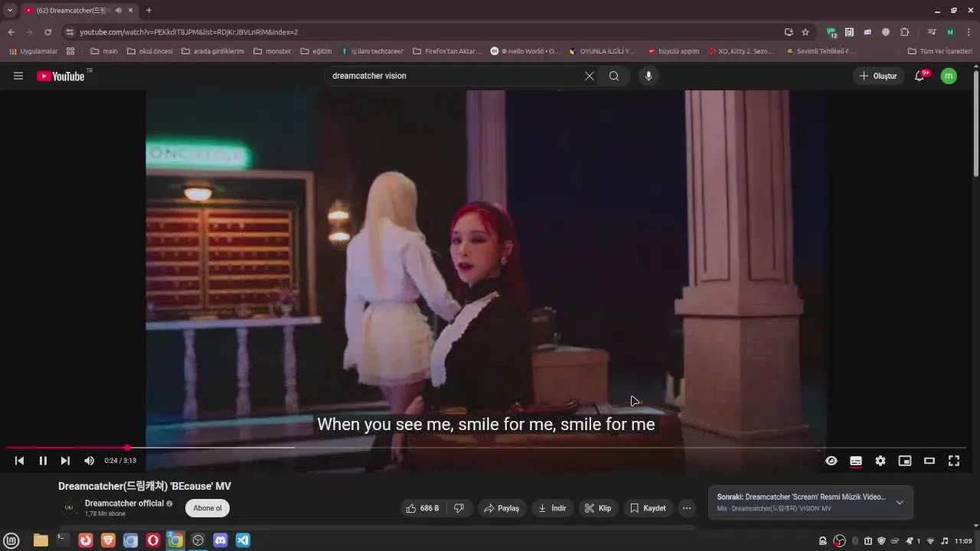The width and height of the screenshot is (980, 551).
Task: Go to previous video in player
Action: (x=19, y=461)
